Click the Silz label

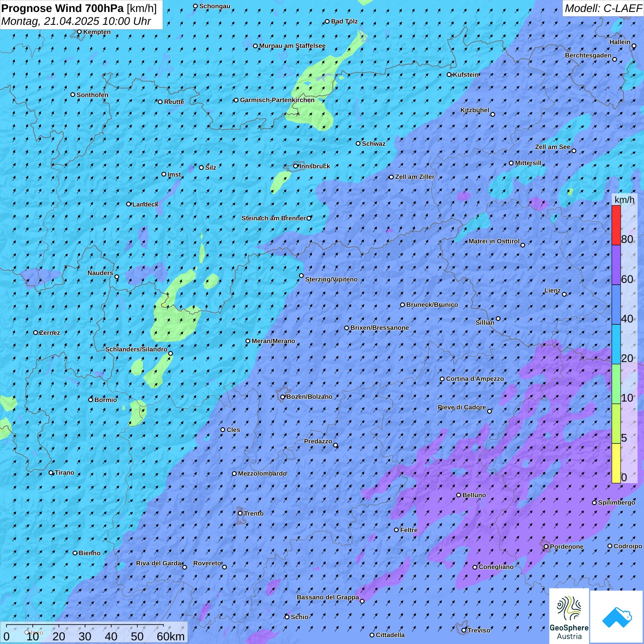pos(211,167)
